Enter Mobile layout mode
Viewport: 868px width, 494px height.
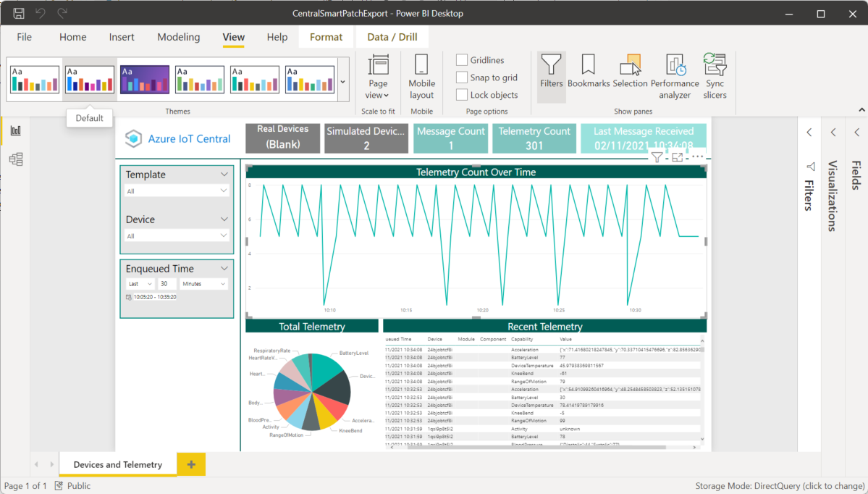coord(421,75)
